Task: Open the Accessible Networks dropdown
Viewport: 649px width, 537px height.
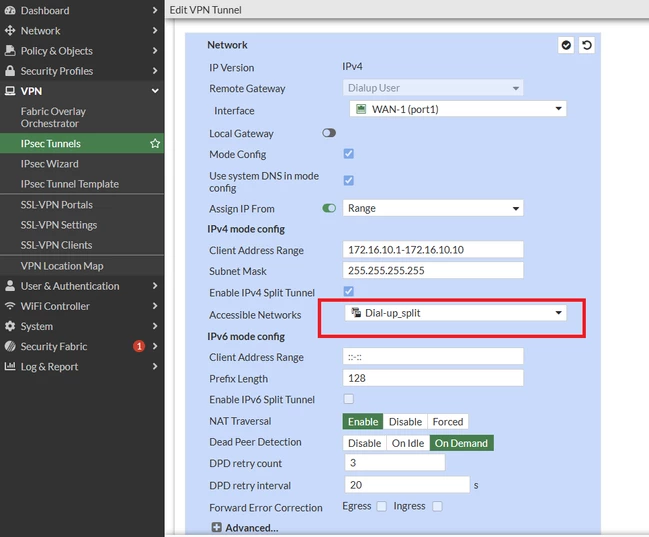Action: (x=456, y=313)
